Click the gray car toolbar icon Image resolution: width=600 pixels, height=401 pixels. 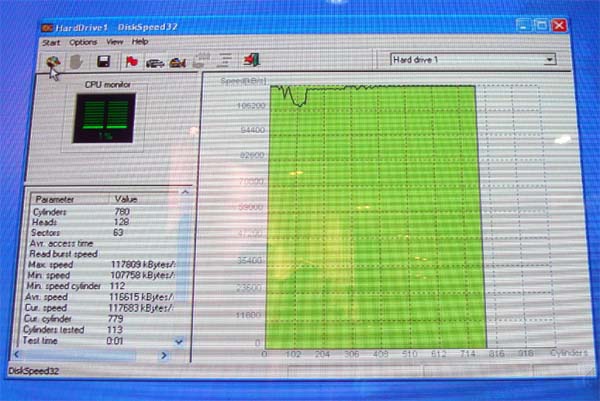[155, 62]
